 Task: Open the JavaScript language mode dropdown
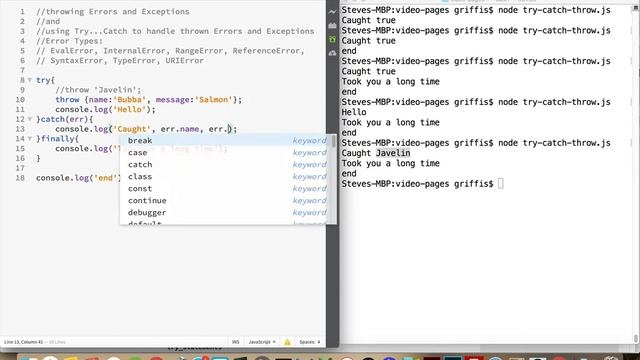(262, 342)
